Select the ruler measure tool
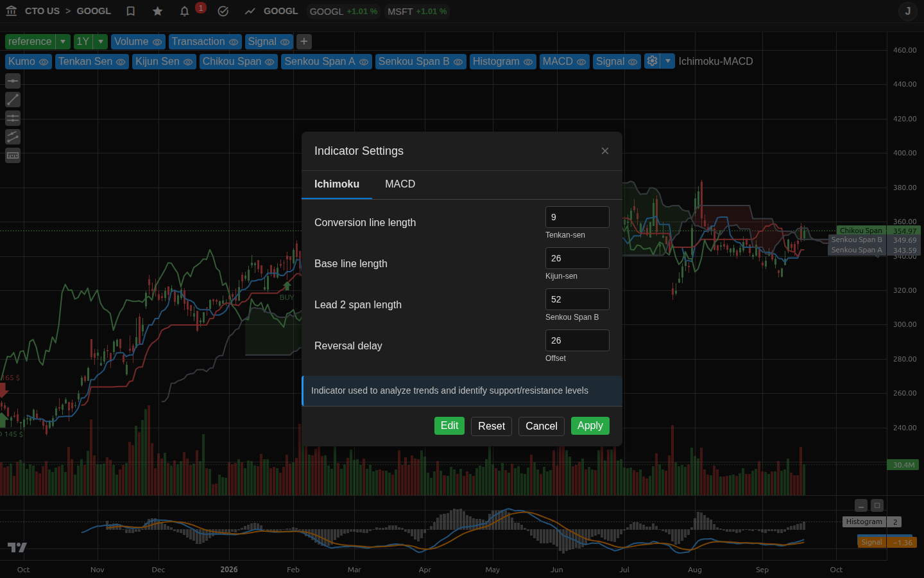 (13, 155)
